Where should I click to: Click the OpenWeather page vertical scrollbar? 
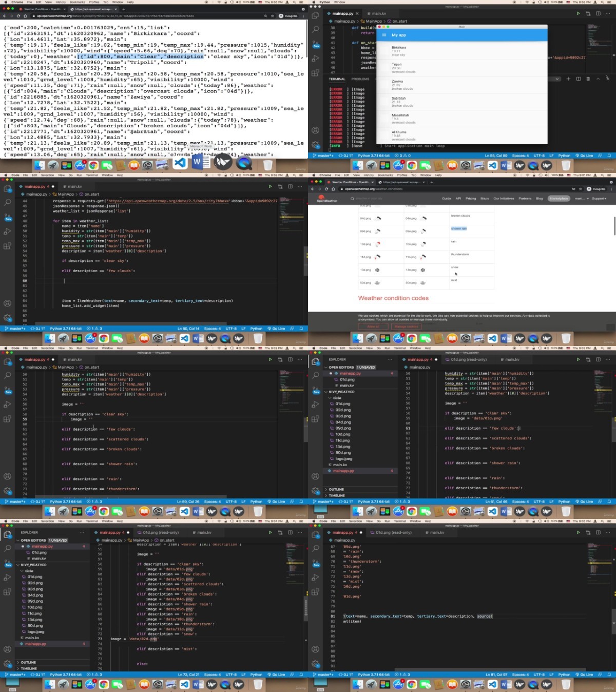(614, 226)
